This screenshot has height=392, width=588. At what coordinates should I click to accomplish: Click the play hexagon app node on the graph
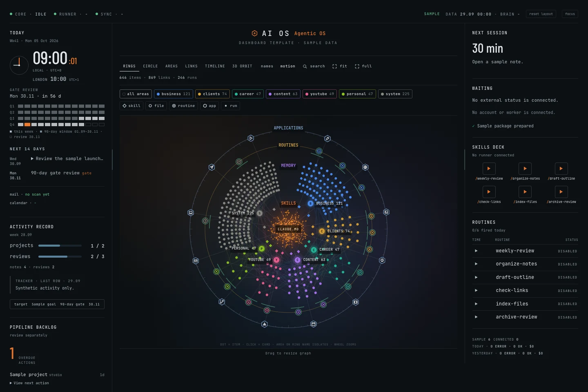pos(251,138)
